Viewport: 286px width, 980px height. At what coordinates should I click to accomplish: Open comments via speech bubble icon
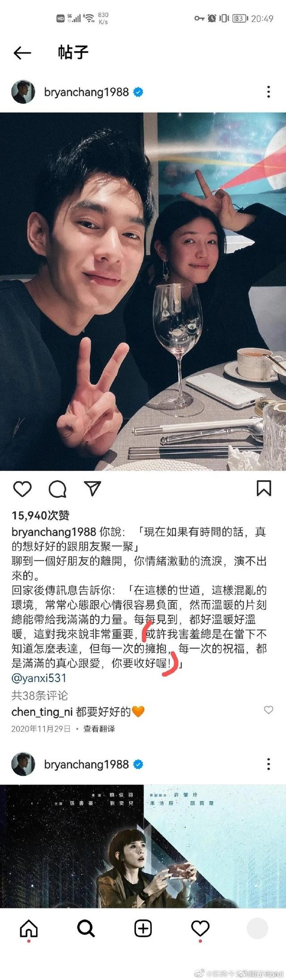coord(57,489)
